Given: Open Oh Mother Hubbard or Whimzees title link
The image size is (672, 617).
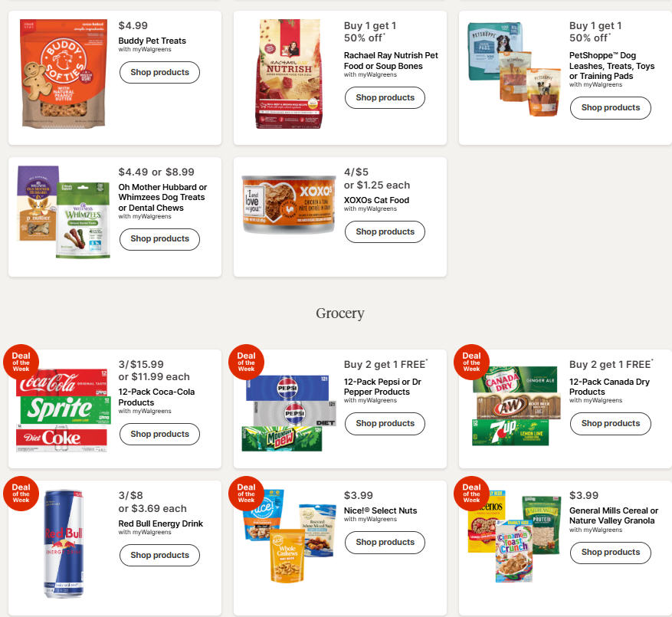Looking at the screenshot, I should coord(162,198).
